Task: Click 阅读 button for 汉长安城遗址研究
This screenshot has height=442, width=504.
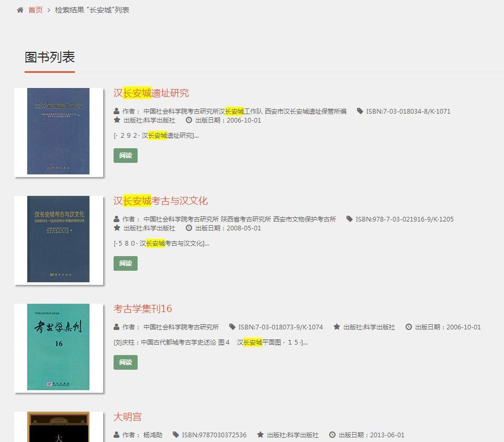Action: pos(126,156)
